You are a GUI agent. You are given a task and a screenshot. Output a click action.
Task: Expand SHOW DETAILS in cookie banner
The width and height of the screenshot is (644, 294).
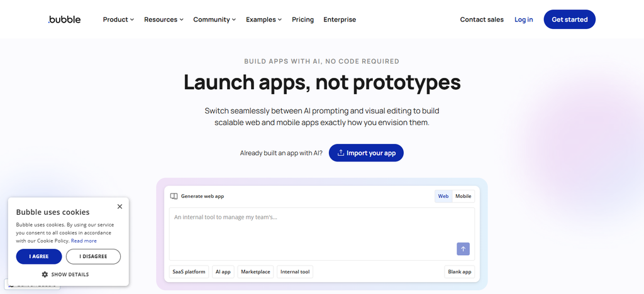(65, 275)
